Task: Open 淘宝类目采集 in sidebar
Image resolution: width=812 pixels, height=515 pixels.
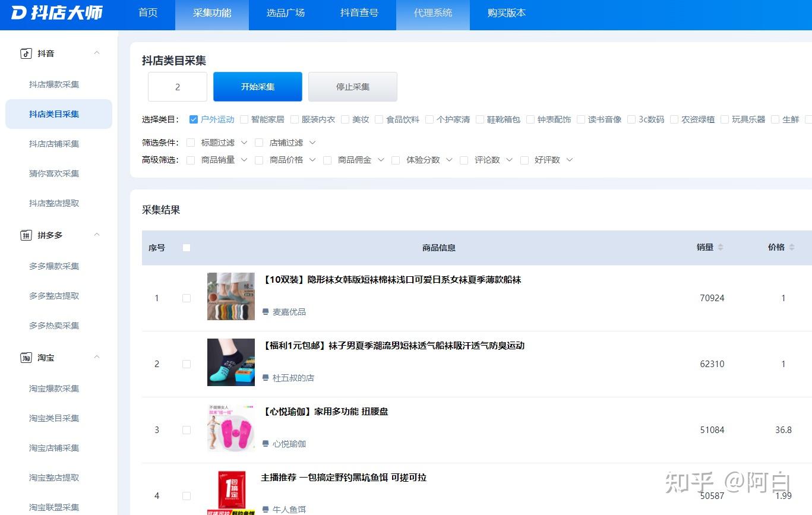Action: coord(54,418)
